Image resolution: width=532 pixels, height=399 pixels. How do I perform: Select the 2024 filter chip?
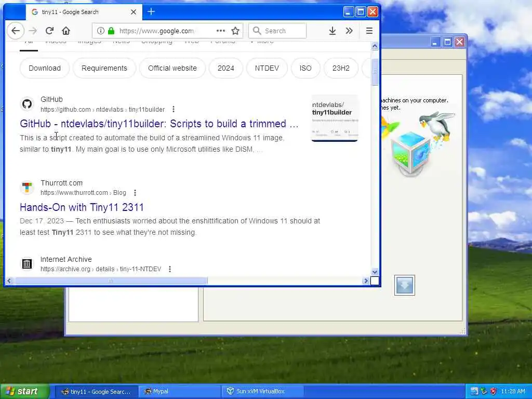[225, 68]
